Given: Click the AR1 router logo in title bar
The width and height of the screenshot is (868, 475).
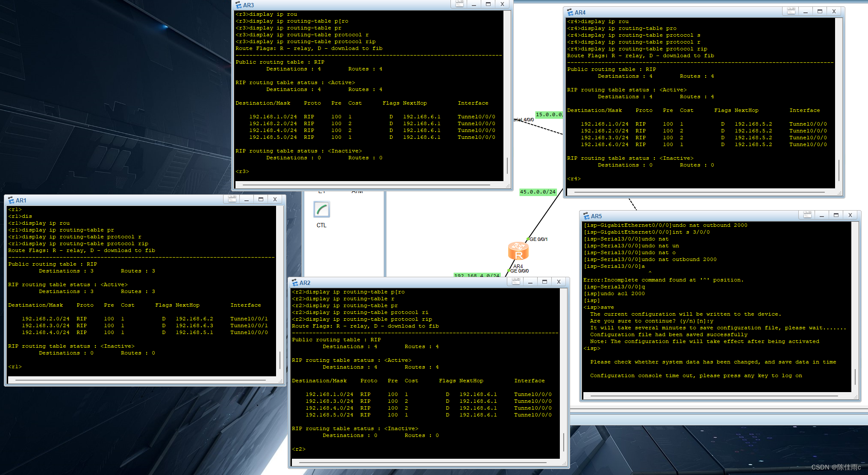Looking at the screenshot, I should pyautogui.click(x=11, y=200).
